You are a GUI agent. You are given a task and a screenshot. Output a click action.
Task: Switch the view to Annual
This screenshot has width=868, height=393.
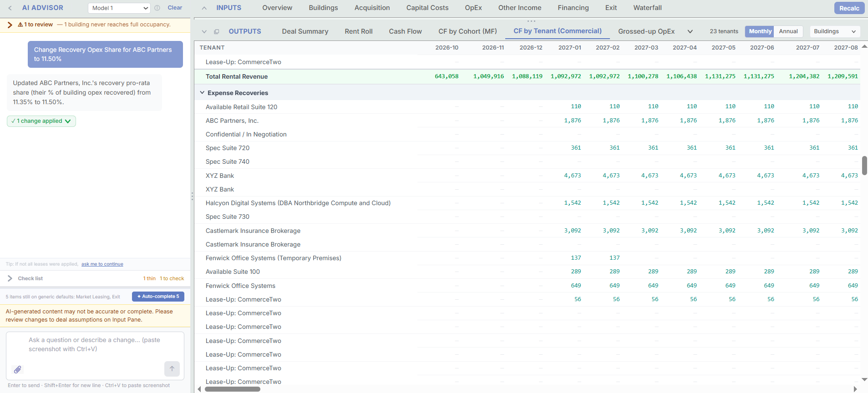coord(788,31)
